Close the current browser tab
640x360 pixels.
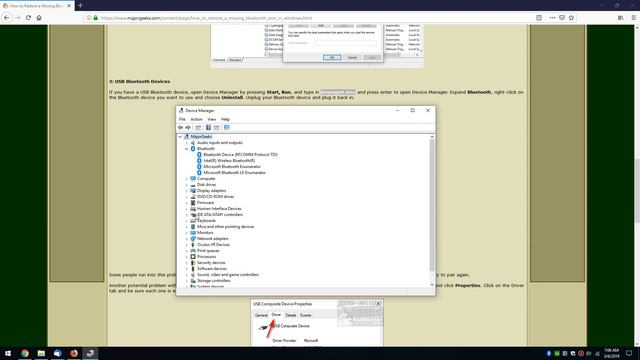click(69, 6)
